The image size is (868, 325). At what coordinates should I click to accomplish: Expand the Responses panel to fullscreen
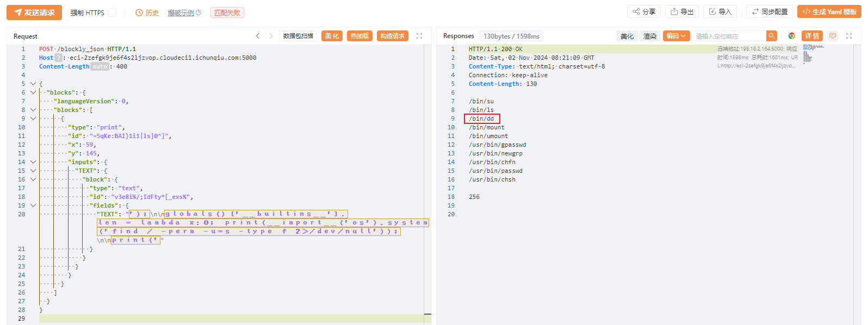point(849,36)
